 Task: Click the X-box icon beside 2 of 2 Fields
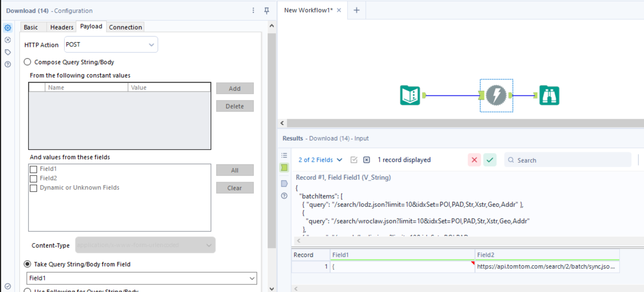click(366, 160)
